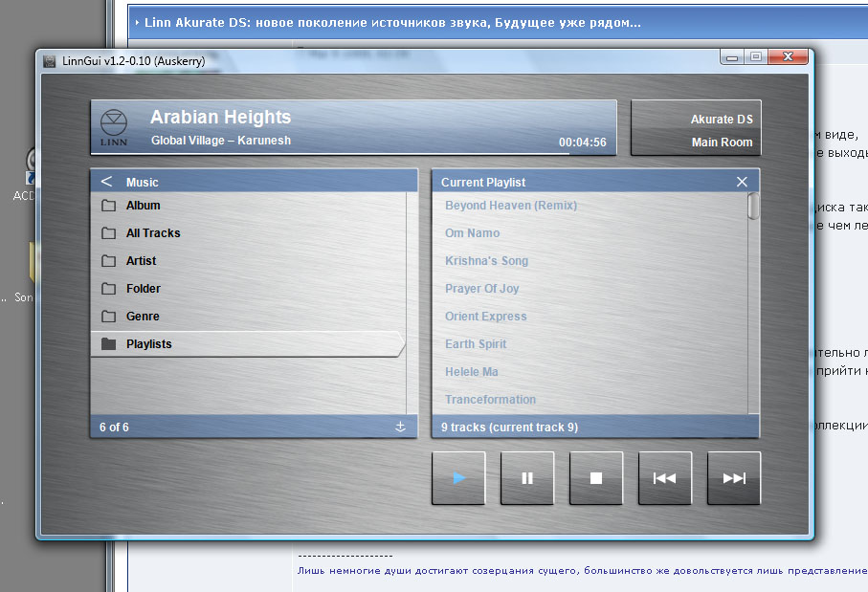Open the All Tracks folder
The image size is (868, 592).
pyautogui.click(x=248, y=233)
